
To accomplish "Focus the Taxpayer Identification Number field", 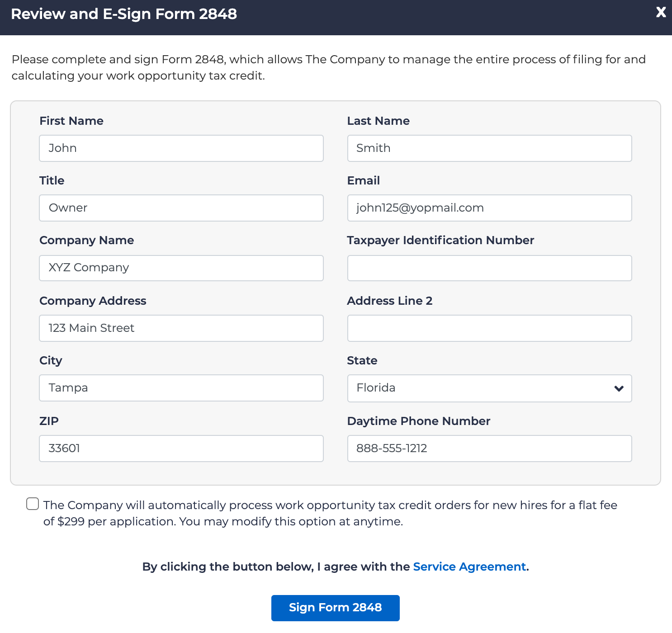I will point(489,268).
